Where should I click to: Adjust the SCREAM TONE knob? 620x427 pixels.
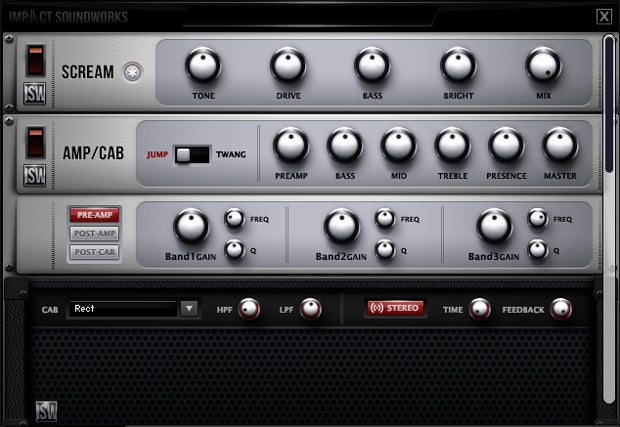pyautogui.click(x=203, y=66)
